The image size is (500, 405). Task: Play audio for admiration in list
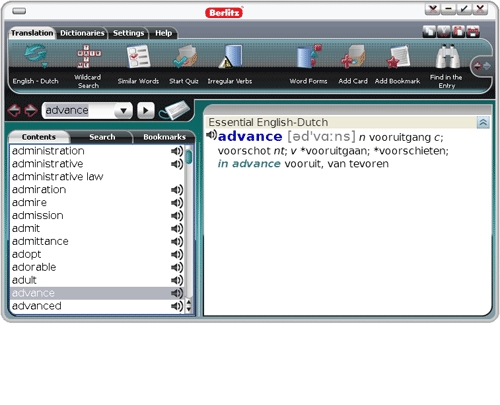(177, 190)
